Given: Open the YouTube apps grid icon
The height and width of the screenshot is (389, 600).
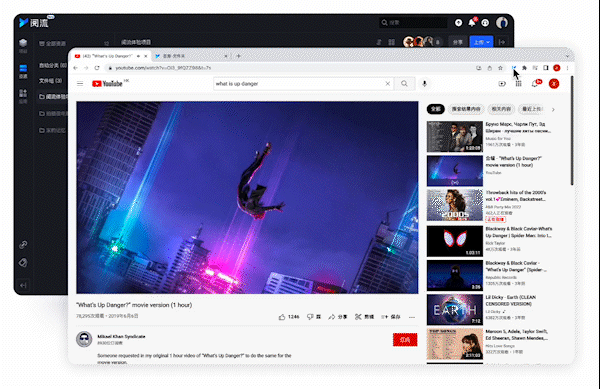Looking at the screenshot, I should click(x=518, y=83).
